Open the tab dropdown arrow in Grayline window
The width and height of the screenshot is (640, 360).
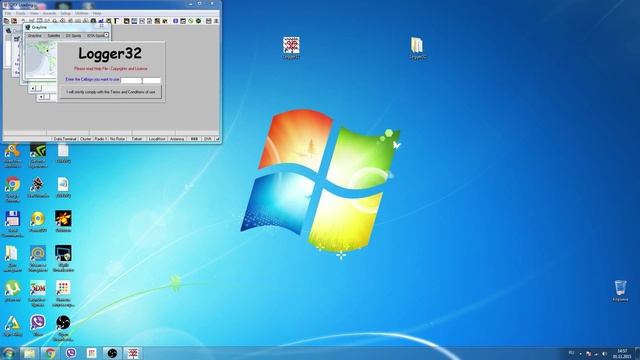[107, 35]
